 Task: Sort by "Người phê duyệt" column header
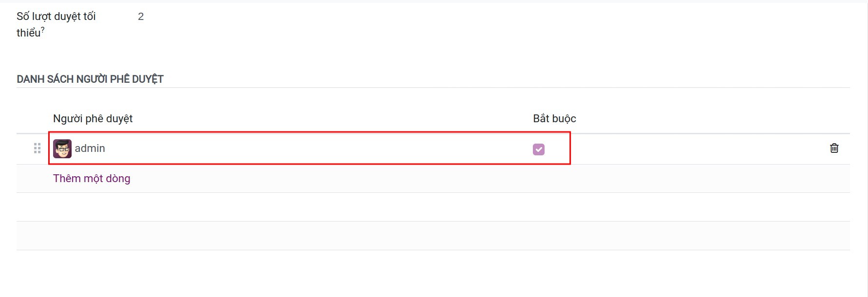(93, 119)
